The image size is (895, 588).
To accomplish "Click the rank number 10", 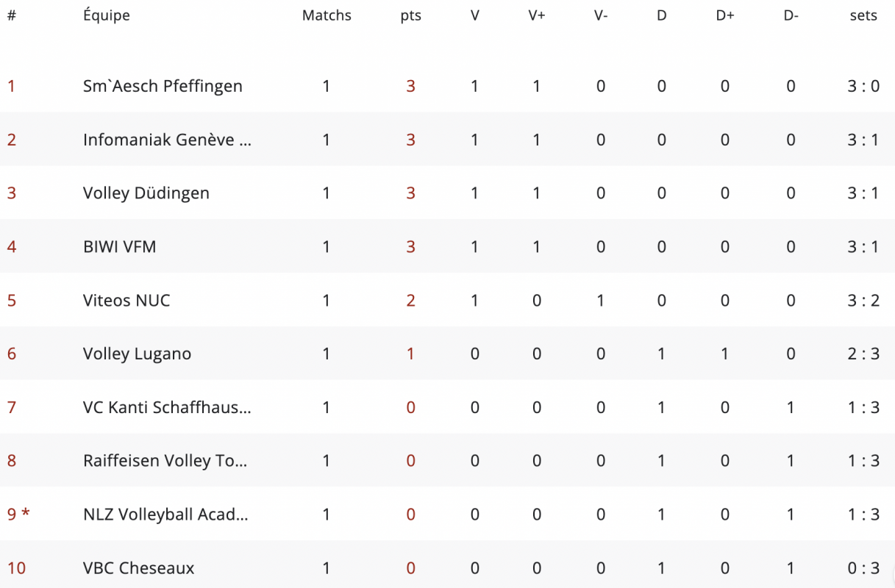I will pyautogui.click(x=16, y=568).
